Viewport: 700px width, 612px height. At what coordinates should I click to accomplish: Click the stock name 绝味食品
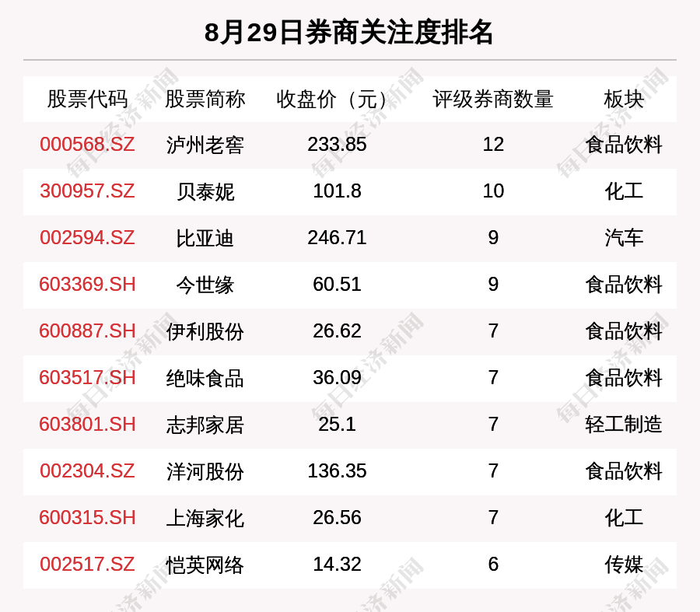pyautogui.click(x=205, y=379)
